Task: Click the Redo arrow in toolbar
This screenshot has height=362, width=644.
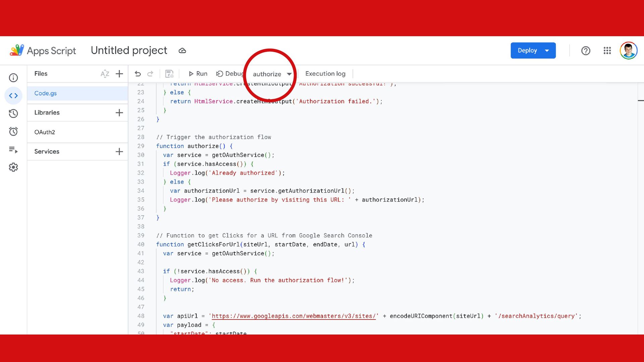Action: coord(150,74)
